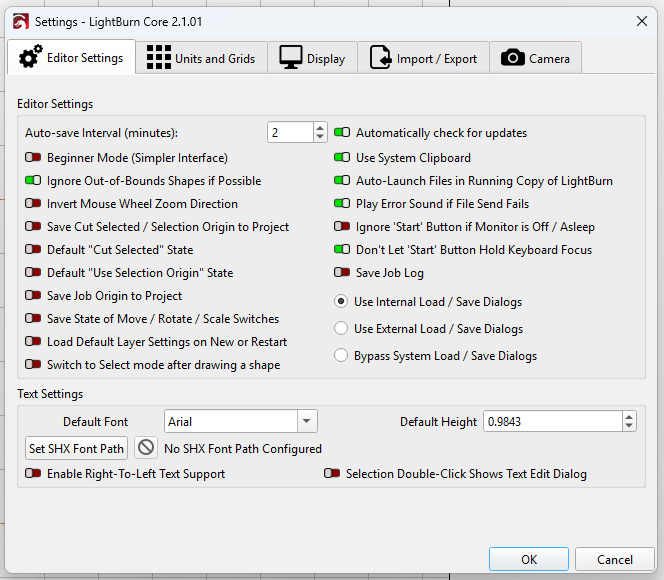Click the Default Height value field
Viewport: 664px width, 580px height.
[x=553, y=421]
